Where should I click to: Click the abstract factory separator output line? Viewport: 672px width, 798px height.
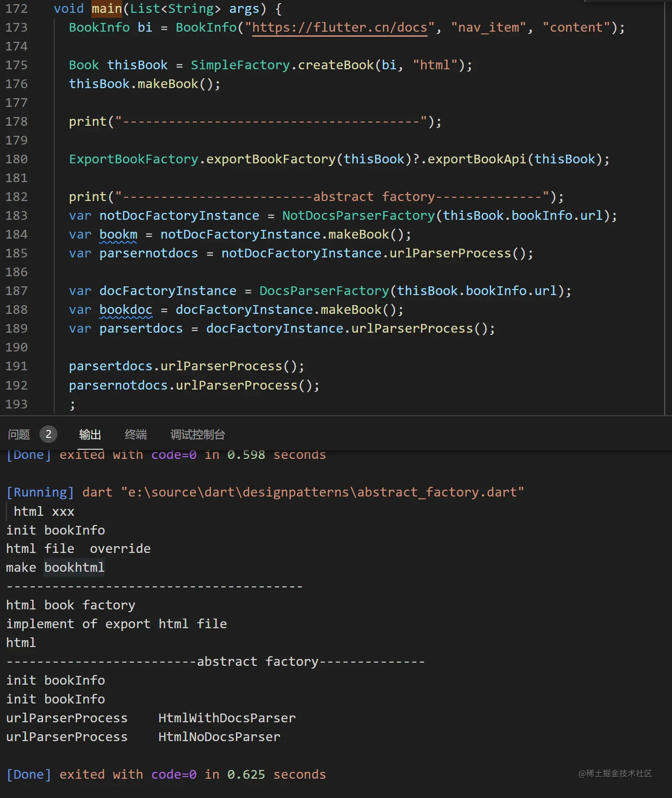tap(215, 662)
